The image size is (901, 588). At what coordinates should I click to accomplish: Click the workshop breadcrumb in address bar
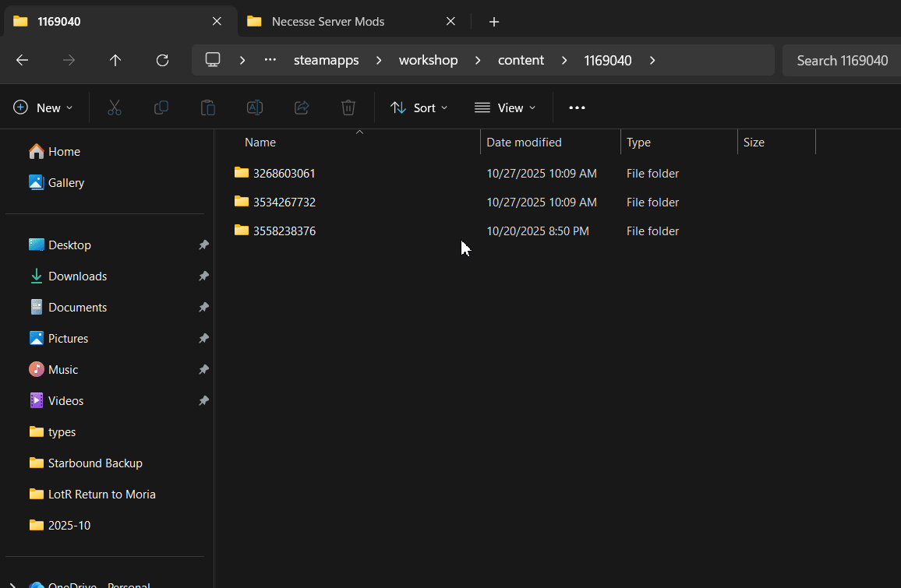[428, 60]
